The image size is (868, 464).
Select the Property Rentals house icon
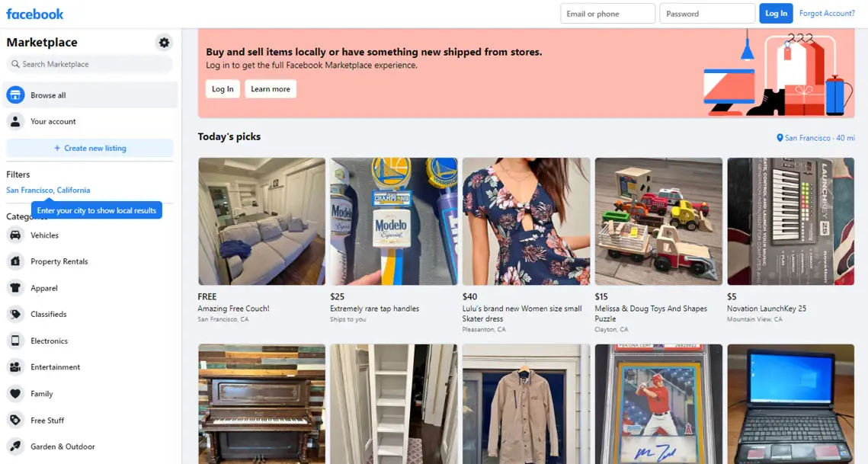(15, 261)
